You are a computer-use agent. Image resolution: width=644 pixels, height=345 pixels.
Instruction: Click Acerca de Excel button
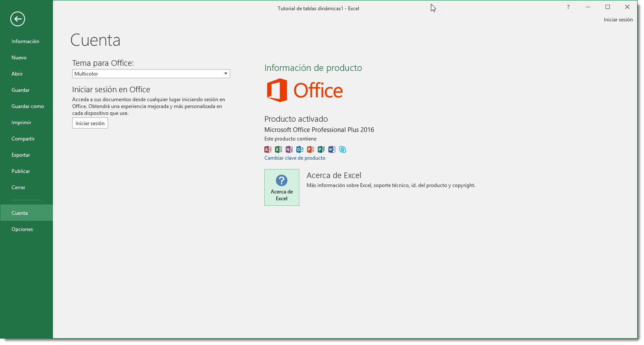click(282, 187)
